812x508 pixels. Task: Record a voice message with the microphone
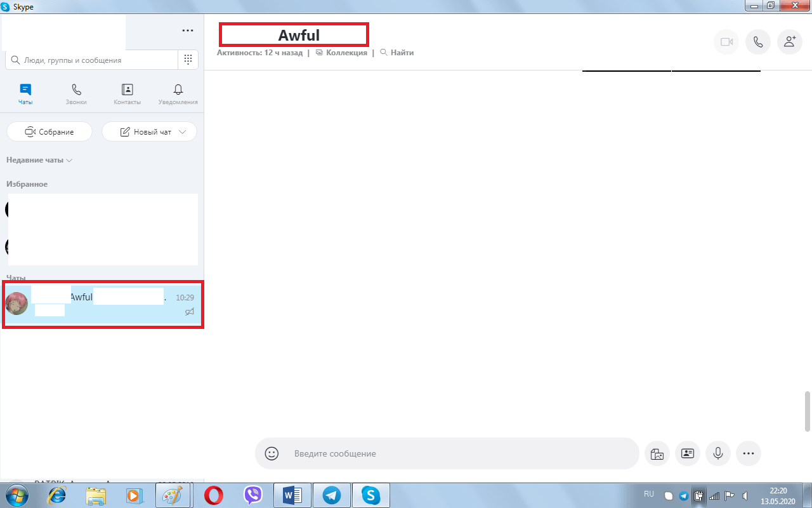pos(718,453)
